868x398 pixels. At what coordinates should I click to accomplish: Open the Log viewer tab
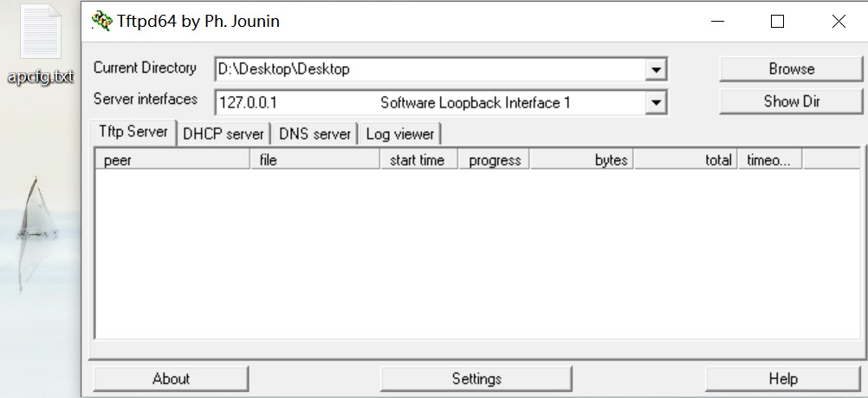(399, 134)
